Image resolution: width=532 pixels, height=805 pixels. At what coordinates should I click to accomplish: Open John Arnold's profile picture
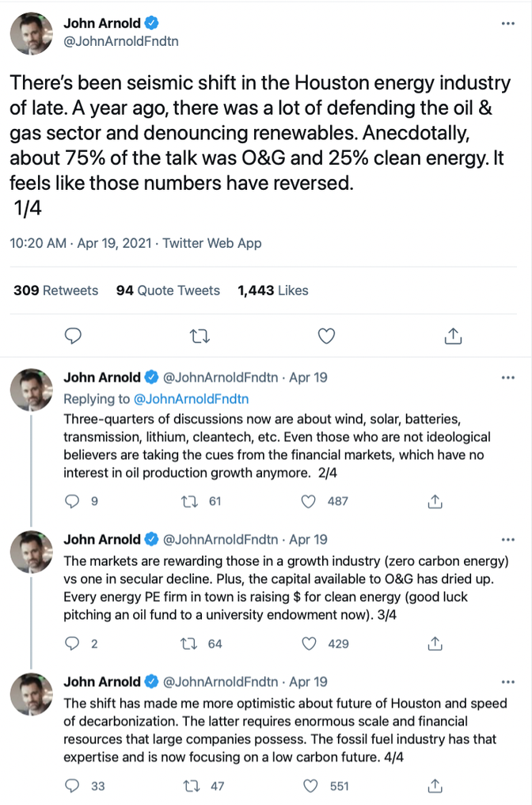[x=32, y=32]
